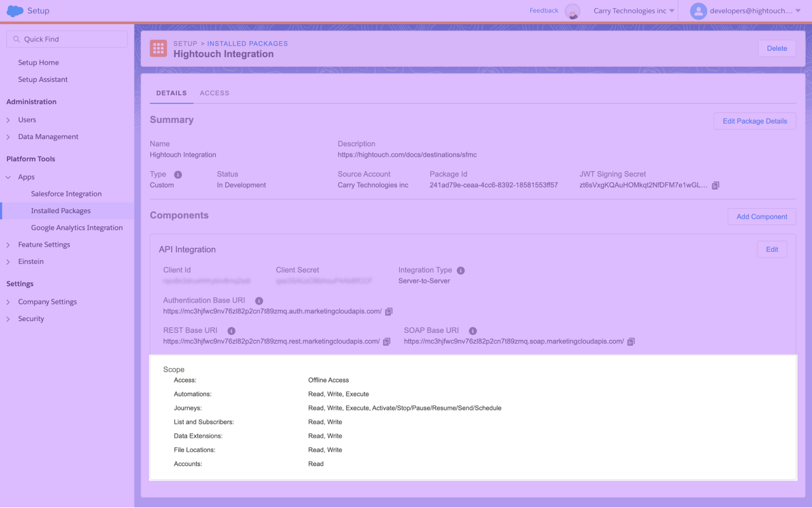Open Carry Technologies inc account dropdown
This screenshot has height=508, width=812.
coord(634,11)
